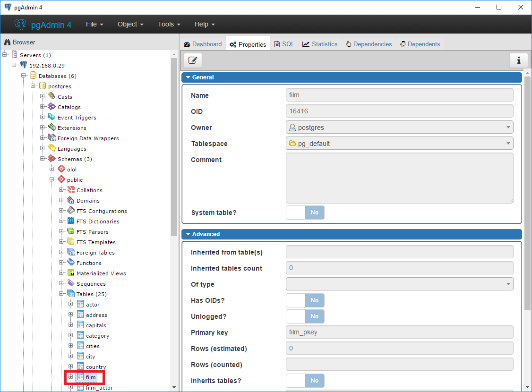Viewport: 532px width, 392px height.
Task: Click the Comment text area
Action: pos(399,178)
